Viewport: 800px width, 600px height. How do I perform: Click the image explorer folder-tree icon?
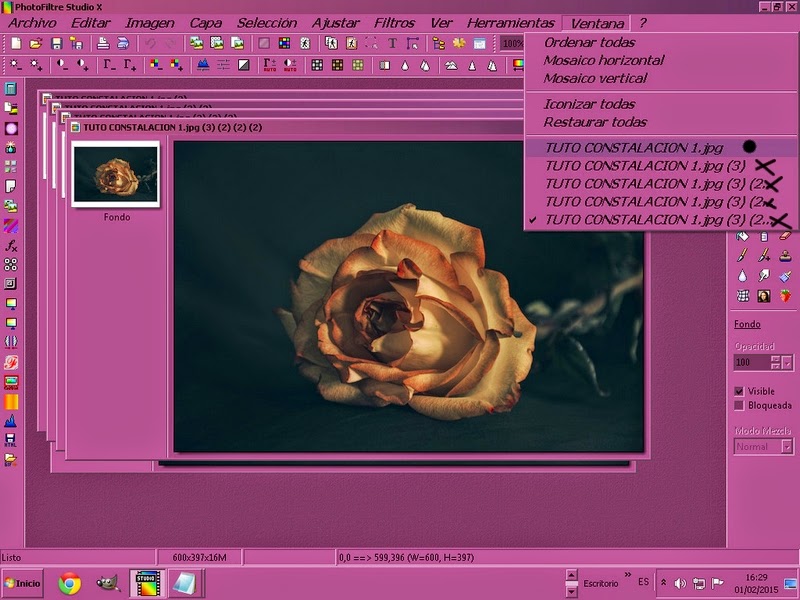[439, 44]
